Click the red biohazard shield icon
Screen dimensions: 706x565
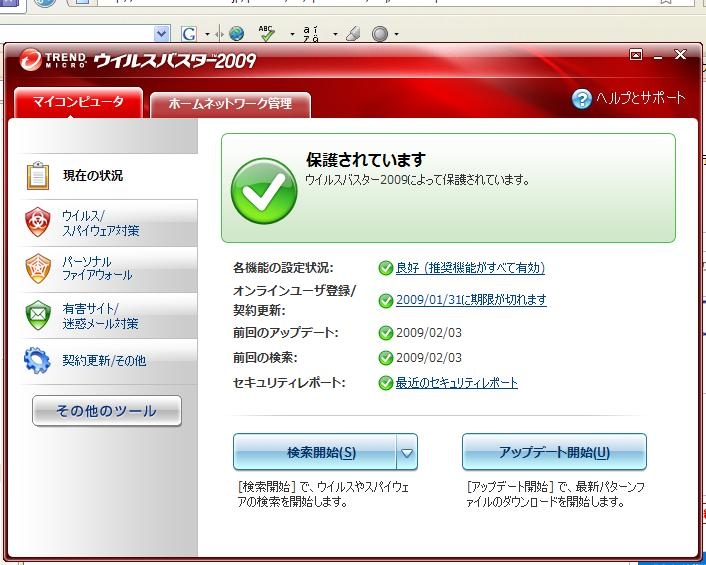(x=38, y=222)
